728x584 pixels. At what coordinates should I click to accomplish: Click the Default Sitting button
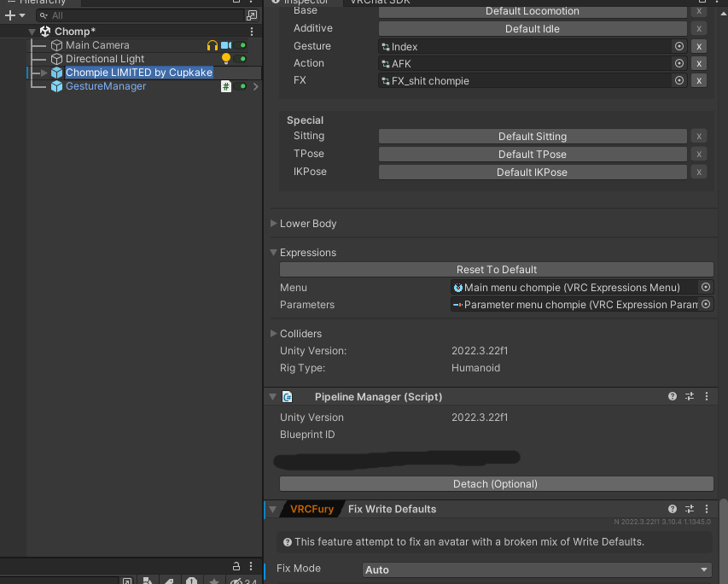tap(533, 136)
